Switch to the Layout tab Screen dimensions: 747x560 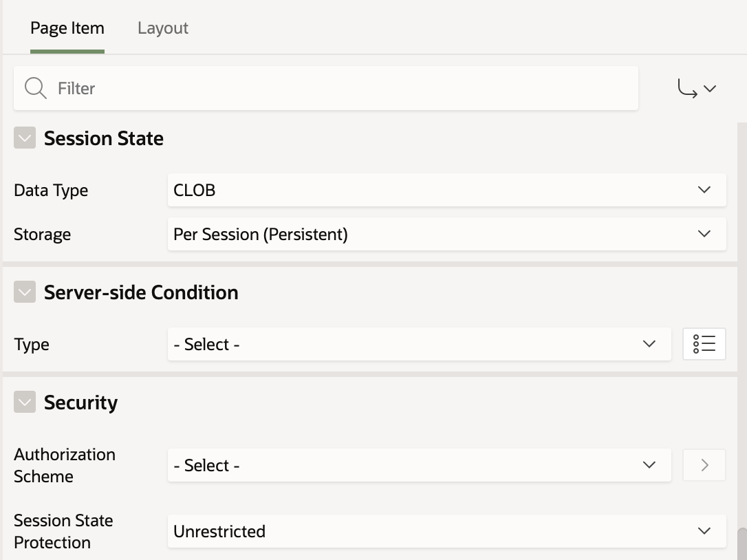pyautogui.click(x=163, y=28)
